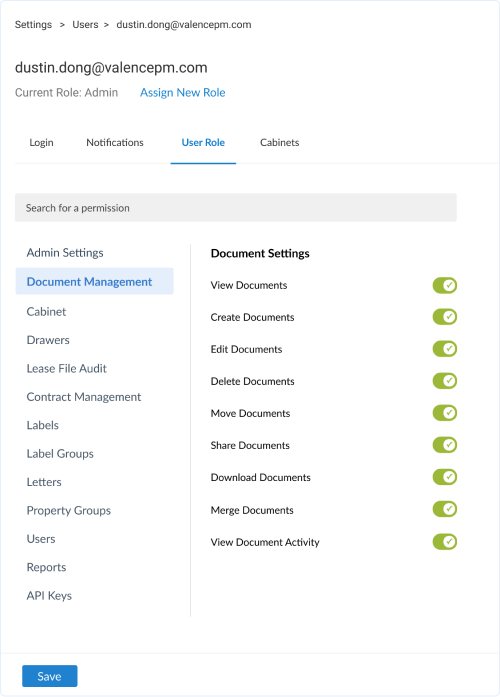Viewport: 500px width, 697px height.
Task: Toggle the Delete Documents permission
Action: point(444,381)
